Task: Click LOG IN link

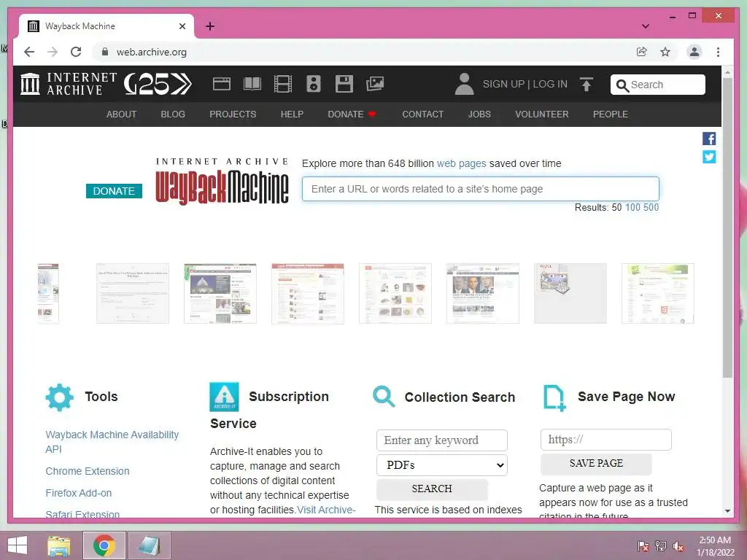Action: coord(550,85)
